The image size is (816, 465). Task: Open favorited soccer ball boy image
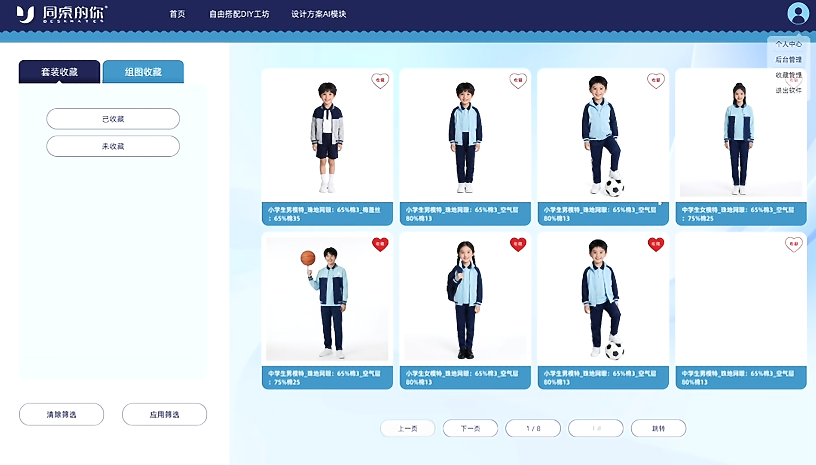coord(603,300)
